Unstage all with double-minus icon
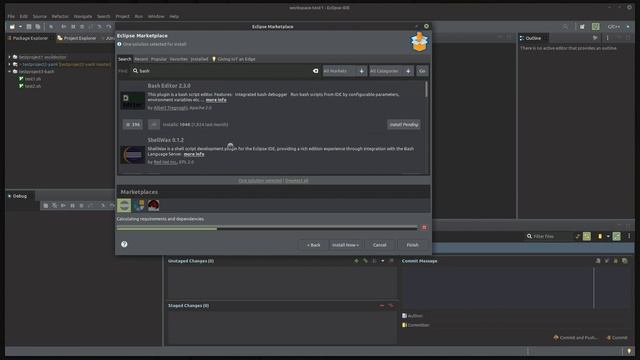The image size is (640, 360). pos(391,305)
